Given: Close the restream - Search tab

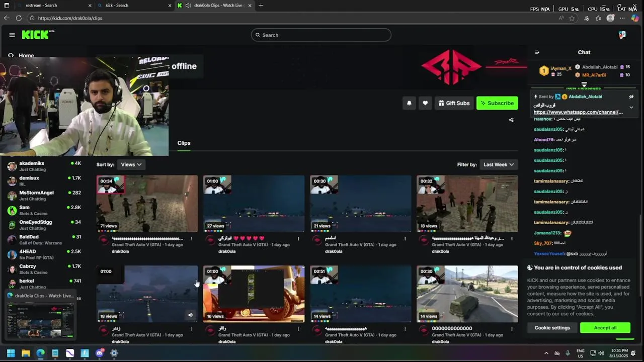Looking at the screenshot, I should pyautogui.click(x=90, y=6).
